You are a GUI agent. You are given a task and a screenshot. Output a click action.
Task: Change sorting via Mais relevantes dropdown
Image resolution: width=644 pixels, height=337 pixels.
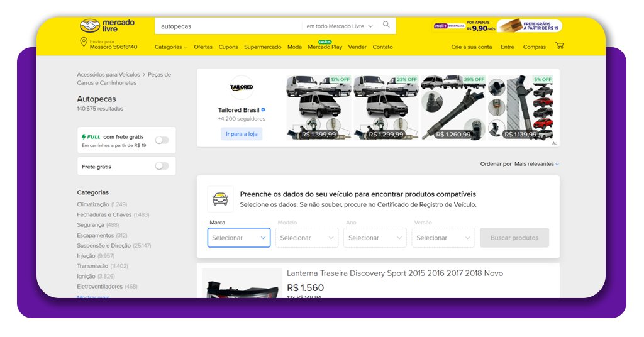pos(536,163)
